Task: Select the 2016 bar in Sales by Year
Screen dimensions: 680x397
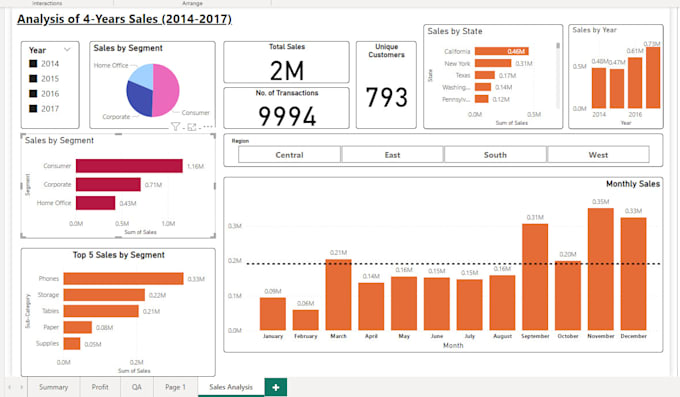Action: [635, 83]
